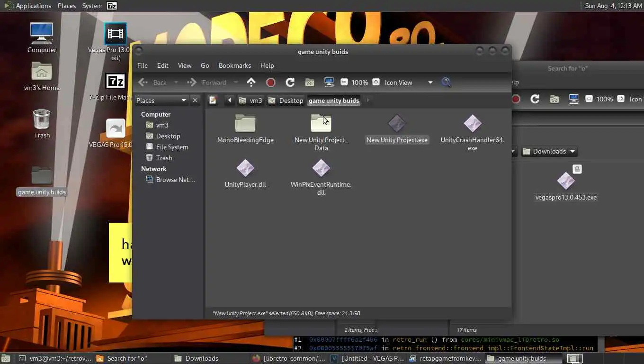This screenshot has height=364, width=644.
Task: Close the Places side pane
Action: click(195, 100)
